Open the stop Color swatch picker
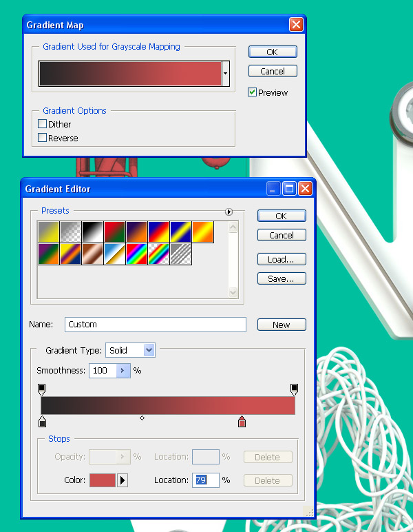Screen dimensions: 413x532 point(103,480)
